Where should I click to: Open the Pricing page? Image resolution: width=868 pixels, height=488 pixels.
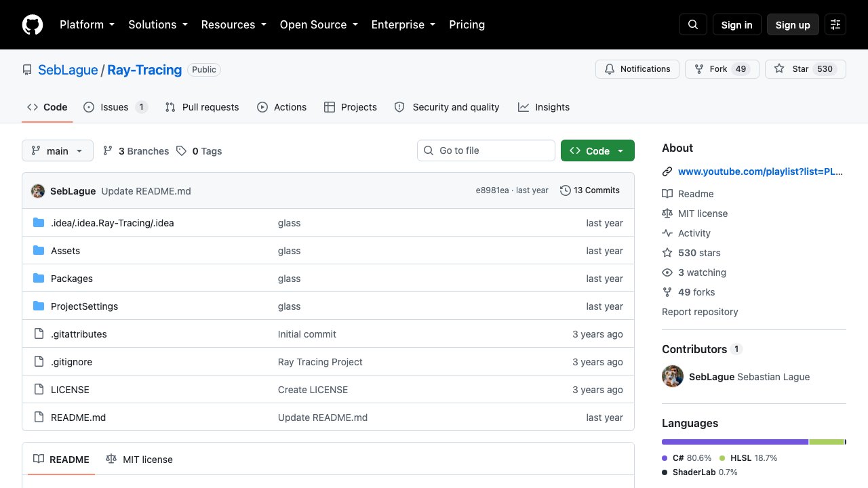click(x=467, y=24)
